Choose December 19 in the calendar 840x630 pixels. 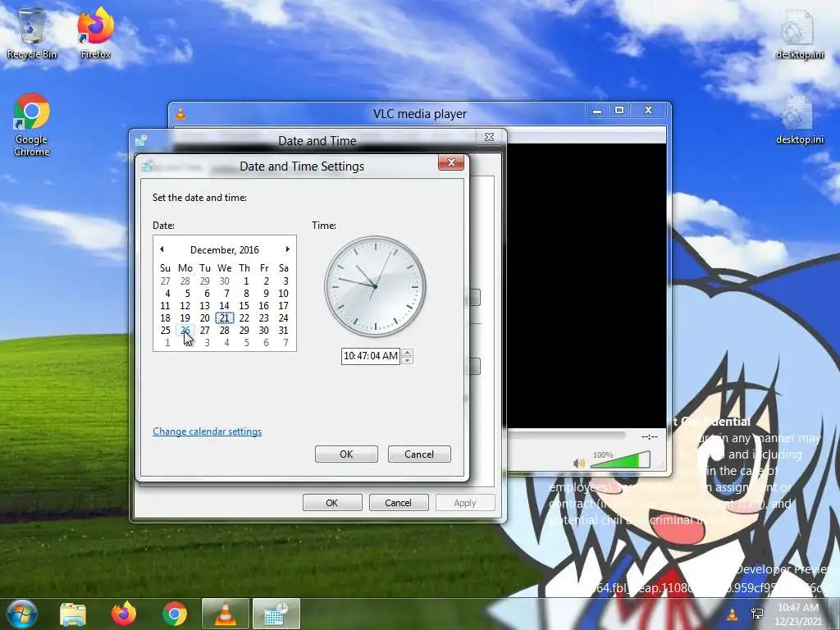click(185, 318)
